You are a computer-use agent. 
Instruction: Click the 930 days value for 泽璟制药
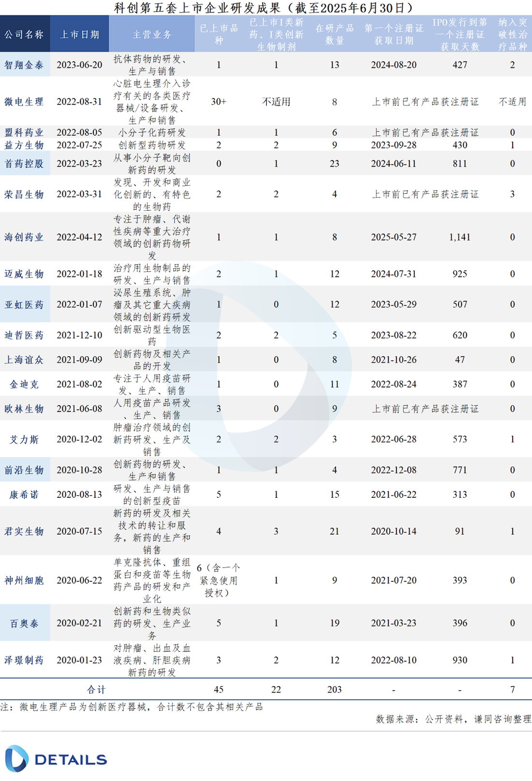pyautogui.click(x=460, y=660)
